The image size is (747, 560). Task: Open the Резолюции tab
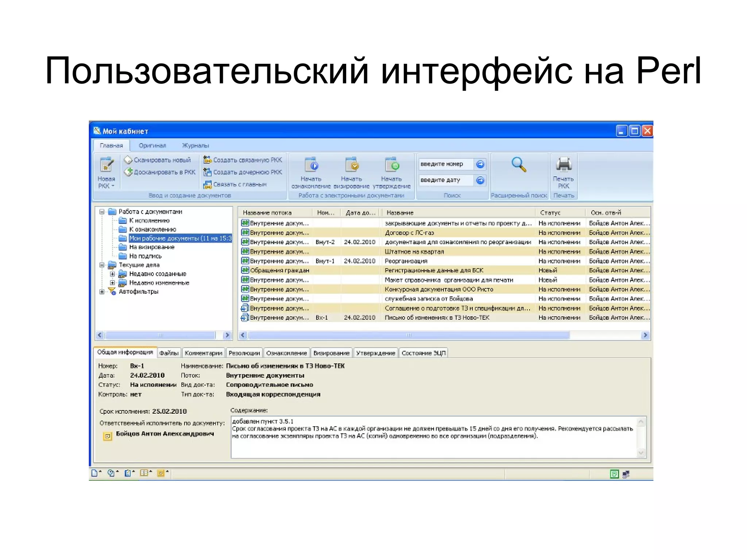click(244, 353)
